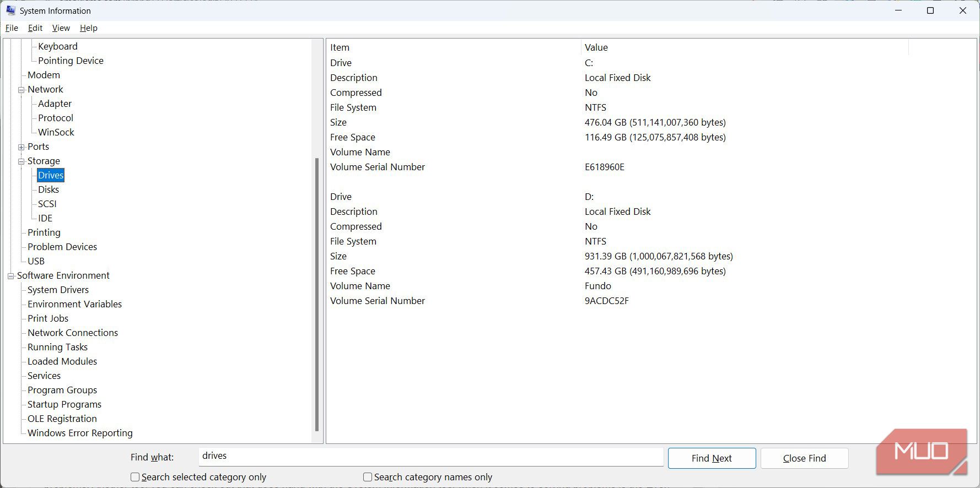Click the E618960E serial number

pos(605,167)
